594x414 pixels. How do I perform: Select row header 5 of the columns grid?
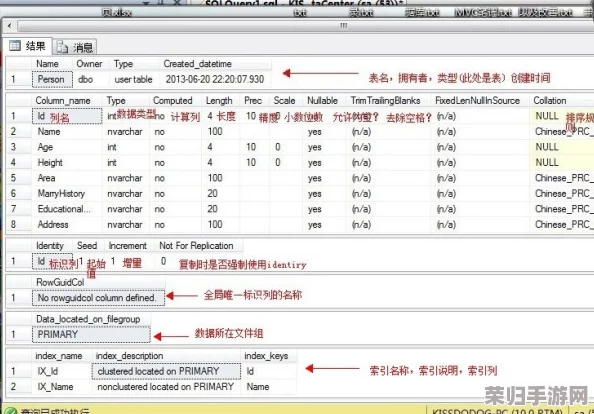pyautogui.click(x=18, y=178)
